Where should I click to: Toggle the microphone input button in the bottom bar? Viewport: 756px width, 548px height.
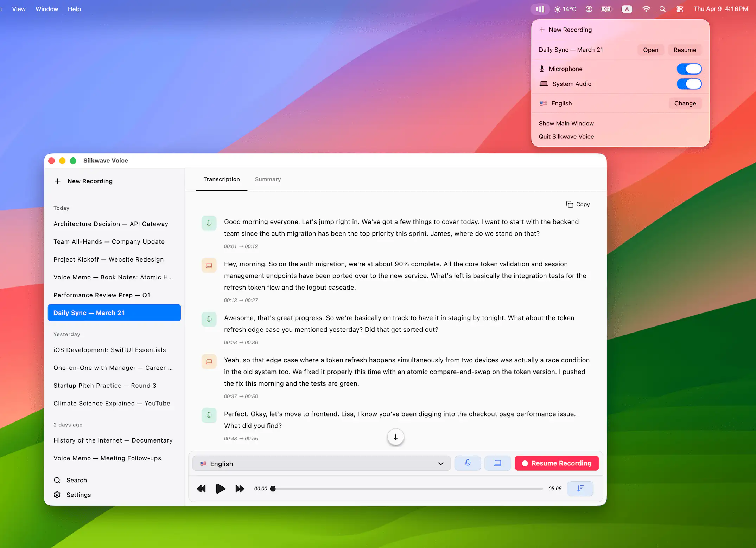pos(468,463)
